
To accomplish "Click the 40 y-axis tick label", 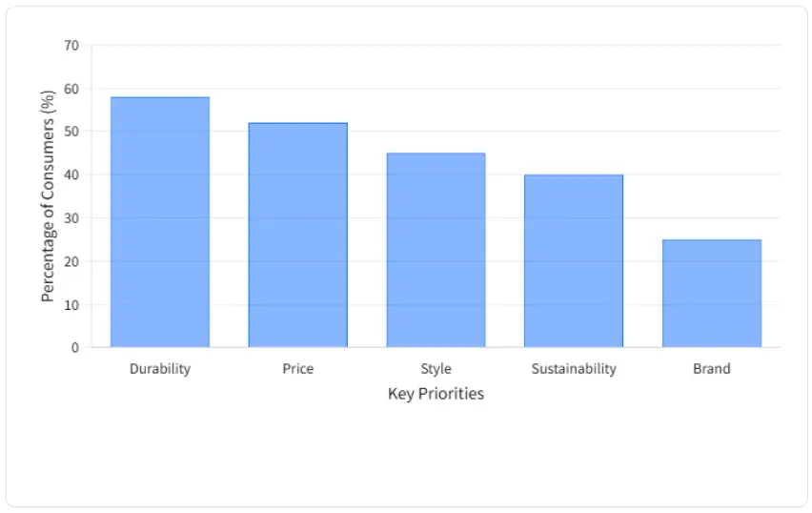I will (72, 175).
